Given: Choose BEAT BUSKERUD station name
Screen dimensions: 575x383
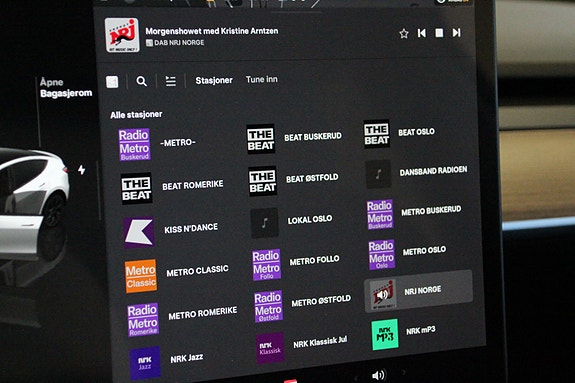Looking at the screenshot, I should point(313,136).
